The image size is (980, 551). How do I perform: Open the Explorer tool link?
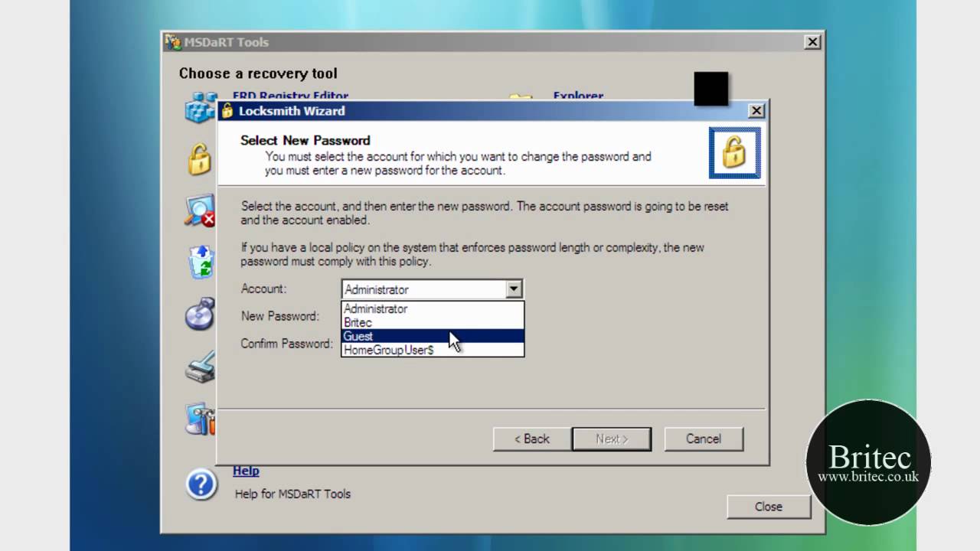[x=578, y=96]
